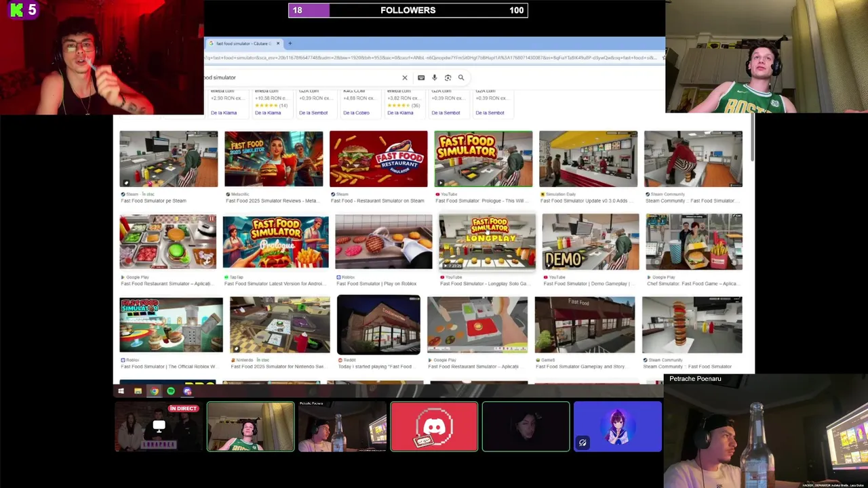This screenshot has width=868, height=488.
Task: Click the followers goal progress bar
Action: coord(408,10)
